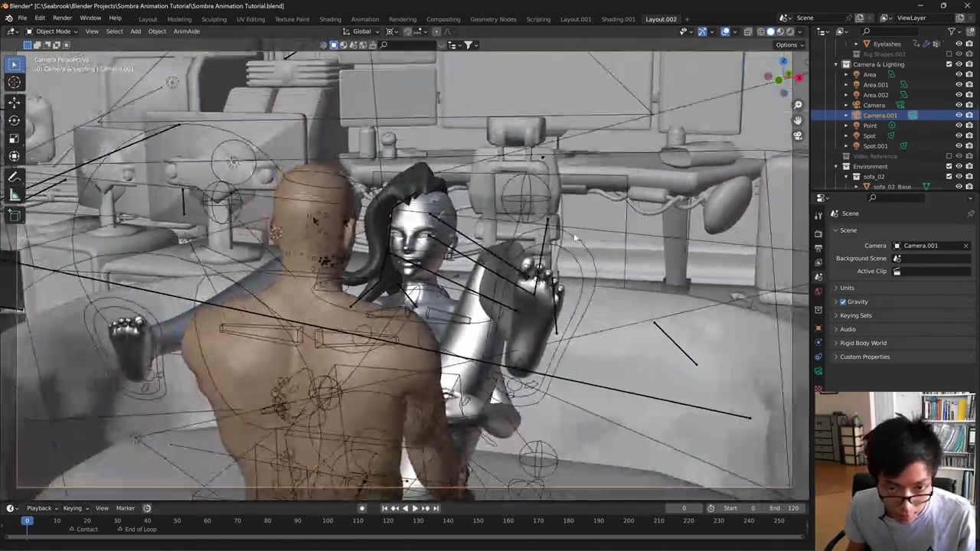
Task: Select the Annotate pencil tool
Action: coord(14,177)
